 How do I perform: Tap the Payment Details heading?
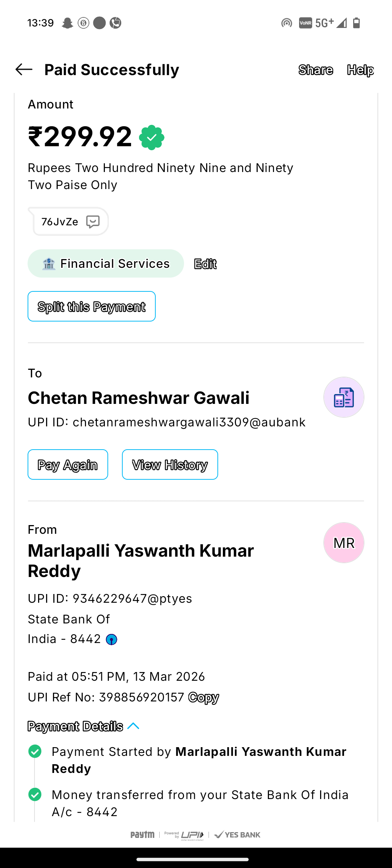point(75,726)
